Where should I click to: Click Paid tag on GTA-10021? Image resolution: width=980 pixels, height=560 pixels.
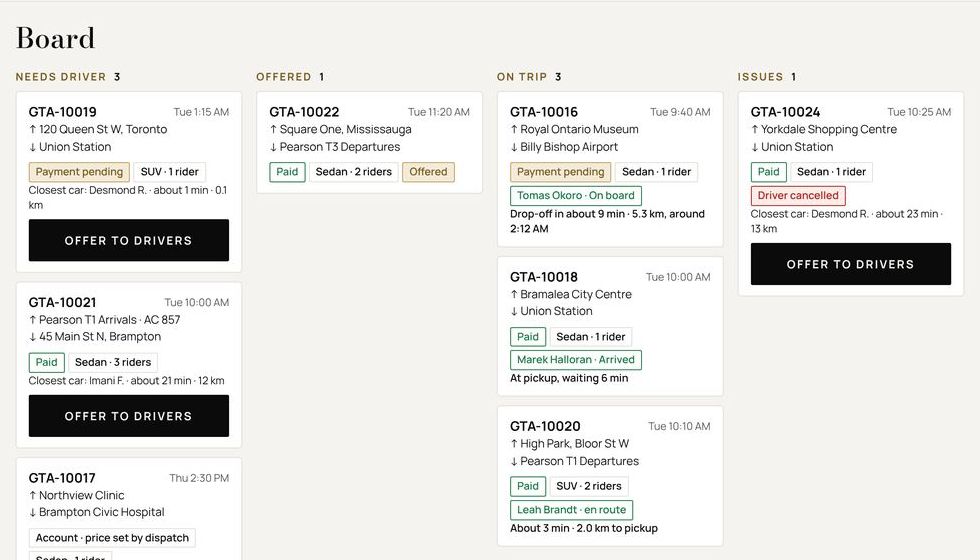46,362
